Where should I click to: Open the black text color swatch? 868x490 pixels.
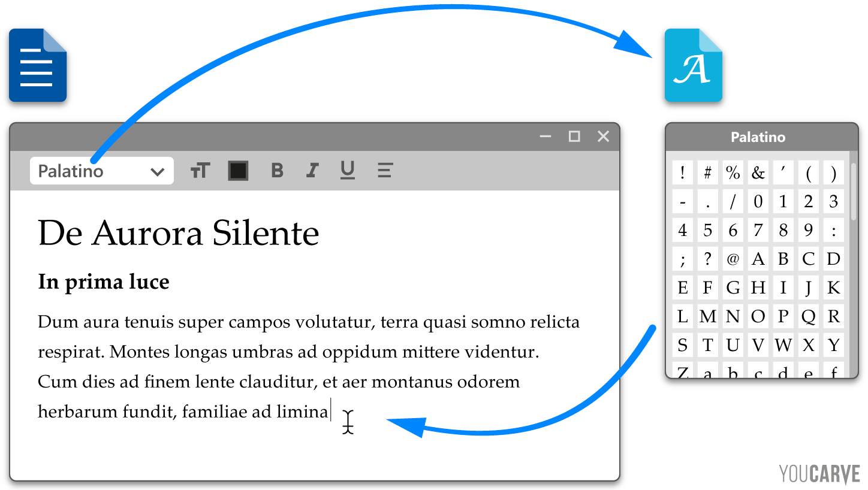point(238,170)
